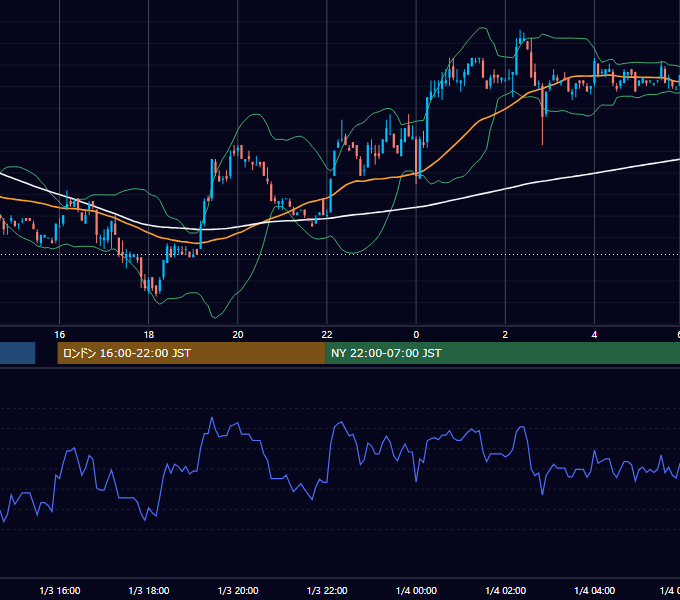Screen dimensions: 680x600
Task: Click the 1/3 18:00 label on the lower axis
Action: click(x=149, y=590)
